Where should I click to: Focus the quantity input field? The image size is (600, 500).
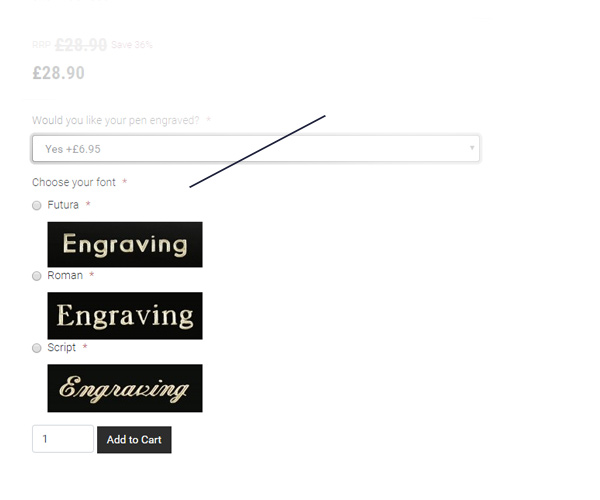[63, 439]
